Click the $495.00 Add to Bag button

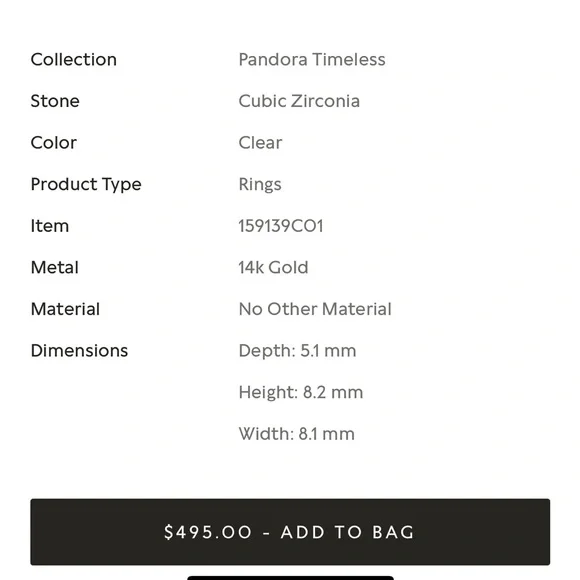[290, 532]
